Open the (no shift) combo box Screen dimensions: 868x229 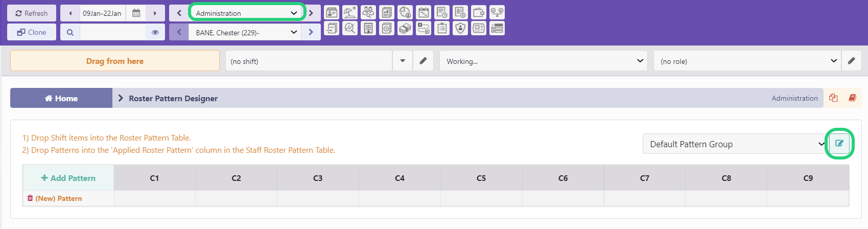309,61
